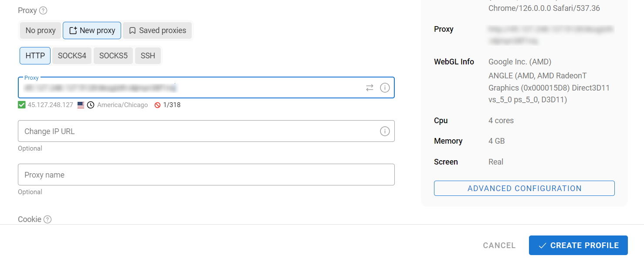Open Advanced Configuration
The image size is (644, 269).
pyautogui.click(x=524, y=188)
